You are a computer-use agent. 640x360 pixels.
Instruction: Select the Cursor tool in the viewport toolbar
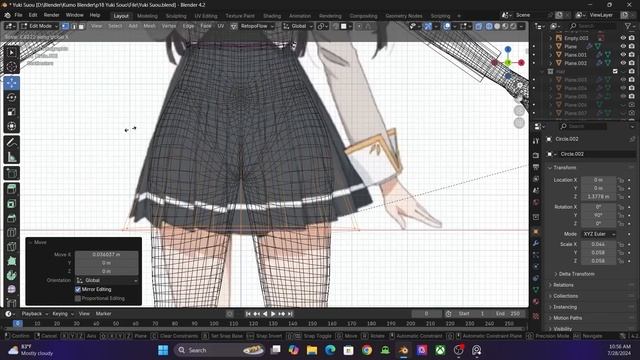[11, 67]
